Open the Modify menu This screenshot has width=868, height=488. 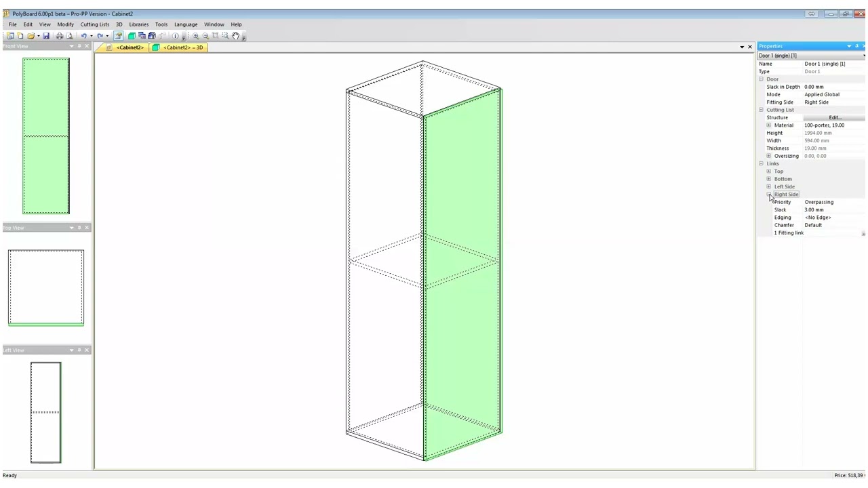click(x=65, y=24)
